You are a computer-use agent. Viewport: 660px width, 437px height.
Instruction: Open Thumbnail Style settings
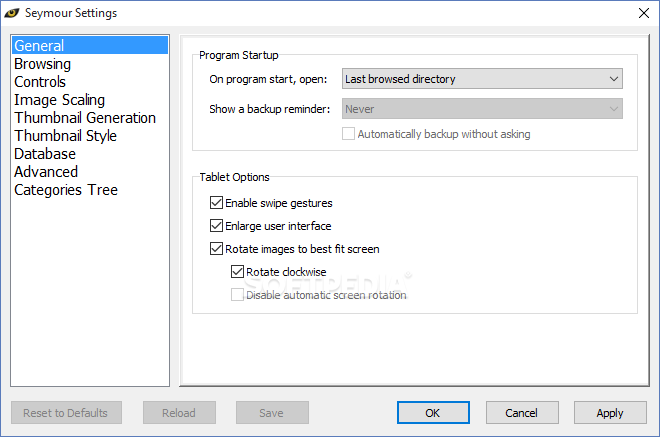pyautogui.click(x=90, y=136)
